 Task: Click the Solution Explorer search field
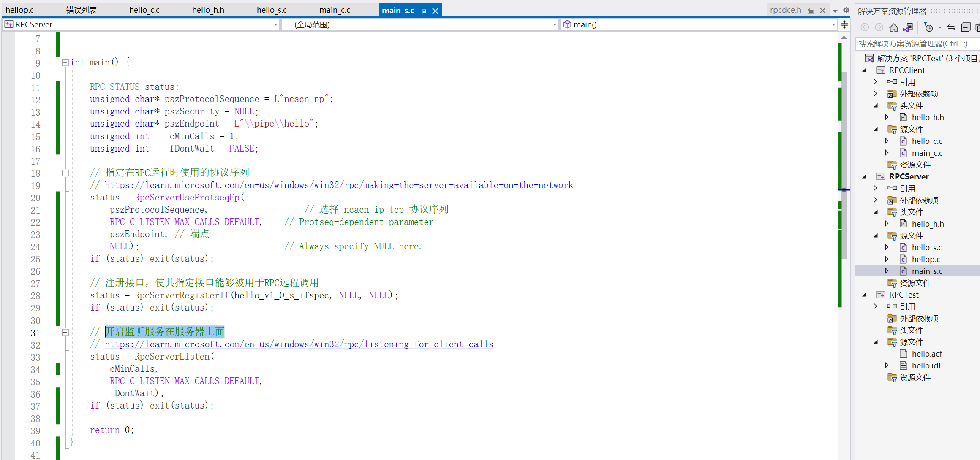(917, 44)
